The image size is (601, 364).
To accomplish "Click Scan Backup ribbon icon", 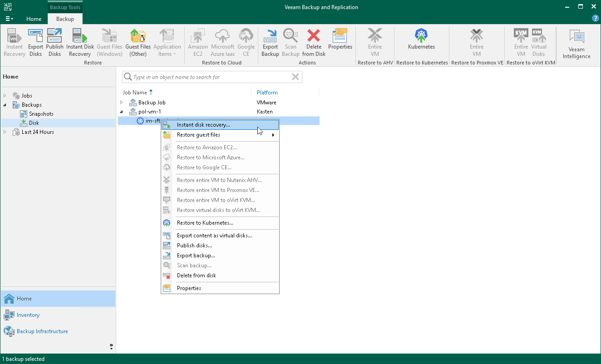I will [x=291, y=43].
